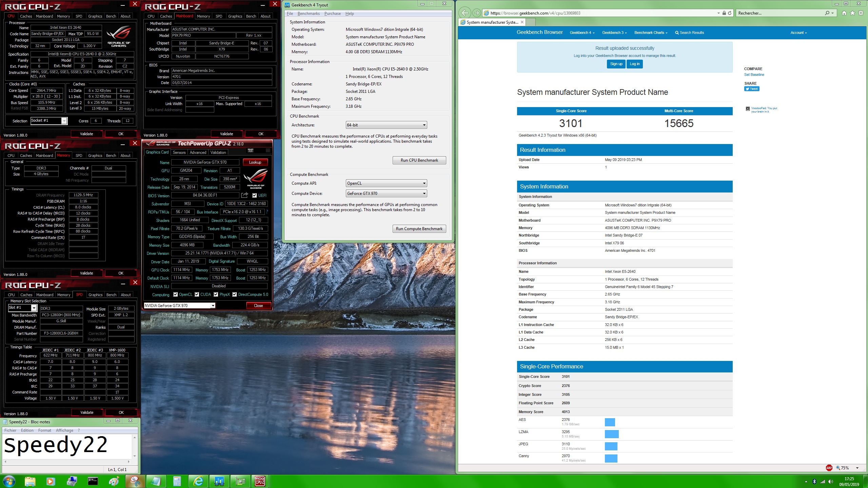868x488 pixels.
Task: Expand the Benchmark Charts navbar dropdown
Action: click(x=651, y=33)
